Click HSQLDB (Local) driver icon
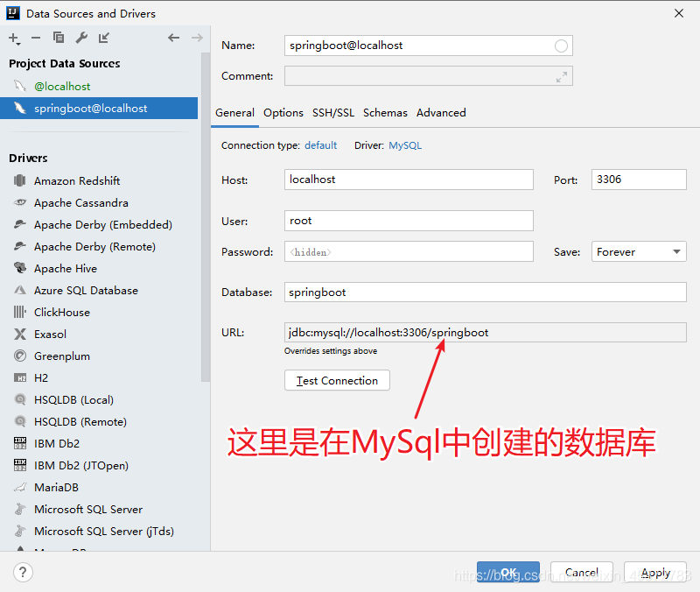Viewport: 700px width, 592px height. coord(19,399)
